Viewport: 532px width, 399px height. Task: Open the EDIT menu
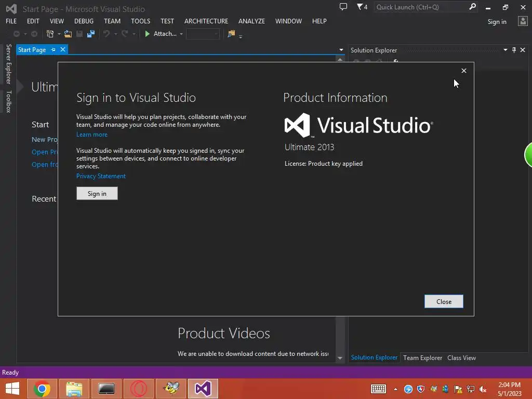[x=33, y=21]
